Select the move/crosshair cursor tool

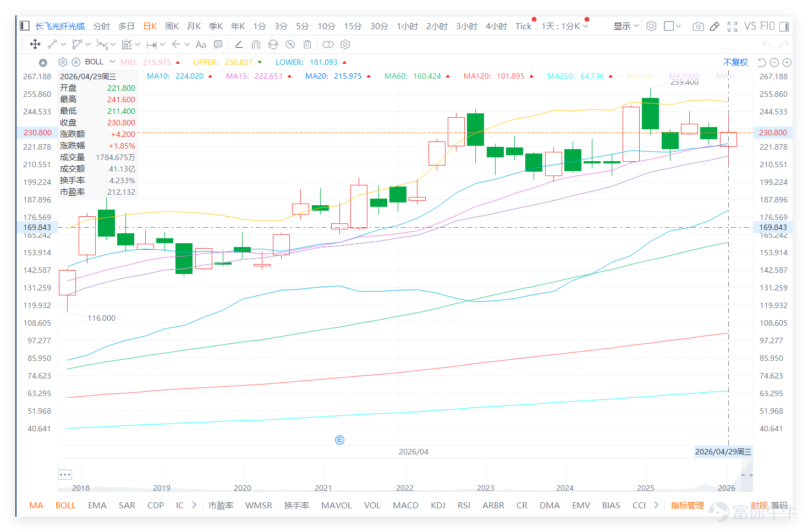(35, 45)
